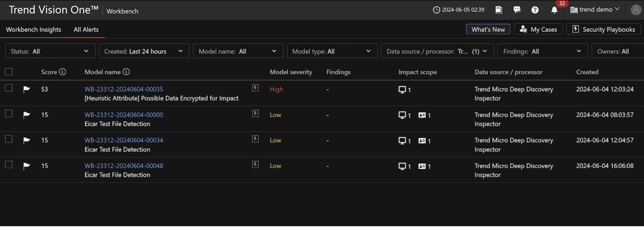Image resolution: width=644 pixels, height=228 pixels.
Task: Click endpoint impact icon in row WB-23312-20240604-00048
Action: [x=402, y=166]
